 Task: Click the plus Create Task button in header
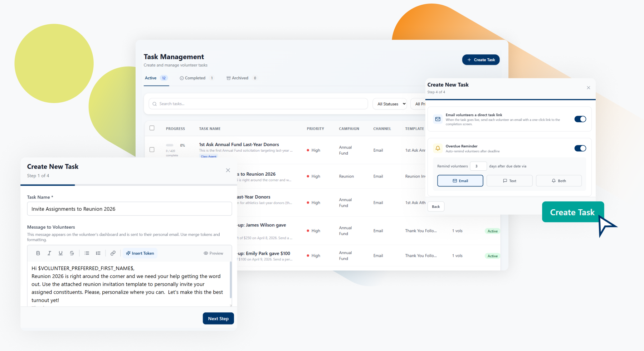point(481,60)
